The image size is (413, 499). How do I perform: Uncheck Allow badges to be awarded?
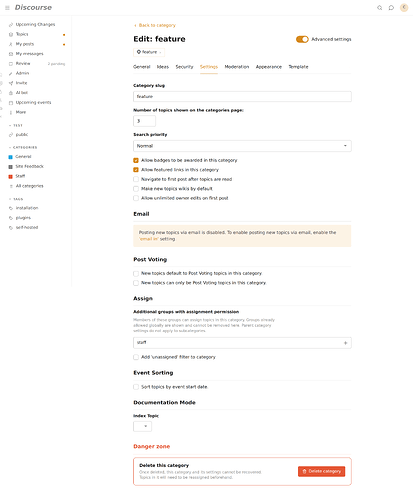click(136, 160)
